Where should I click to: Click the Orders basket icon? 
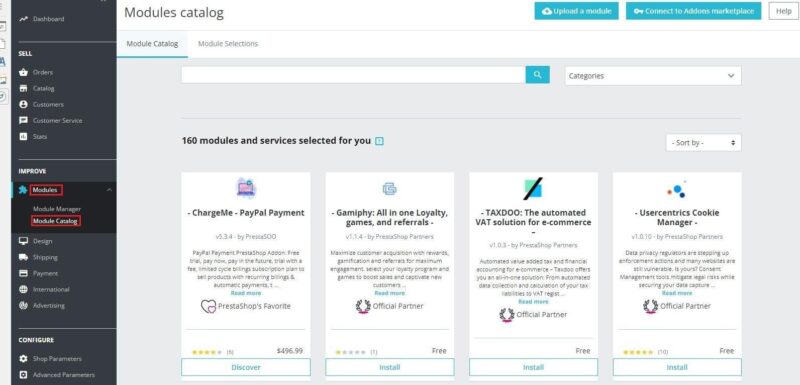click(x=23, y=72)
